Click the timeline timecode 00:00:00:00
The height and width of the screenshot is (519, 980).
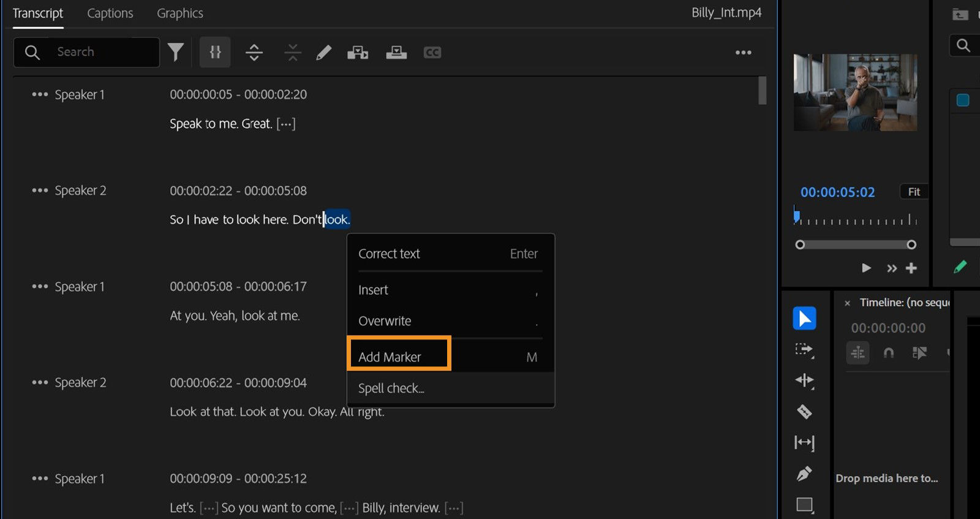pos(888,328)
